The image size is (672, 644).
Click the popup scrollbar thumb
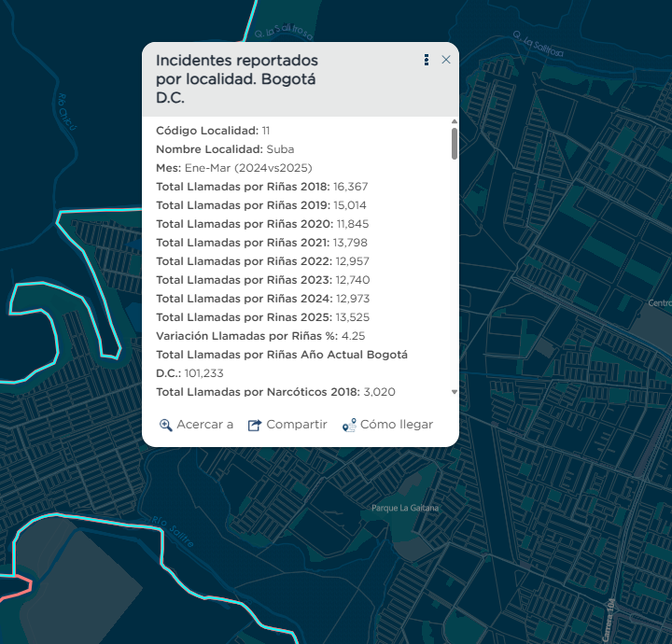click(455, 143)
